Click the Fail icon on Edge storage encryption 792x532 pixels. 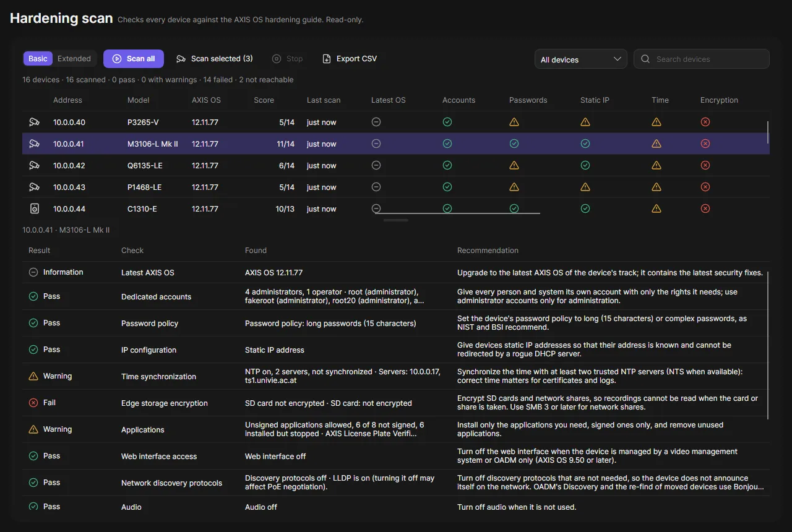click(x=33, y=403)
